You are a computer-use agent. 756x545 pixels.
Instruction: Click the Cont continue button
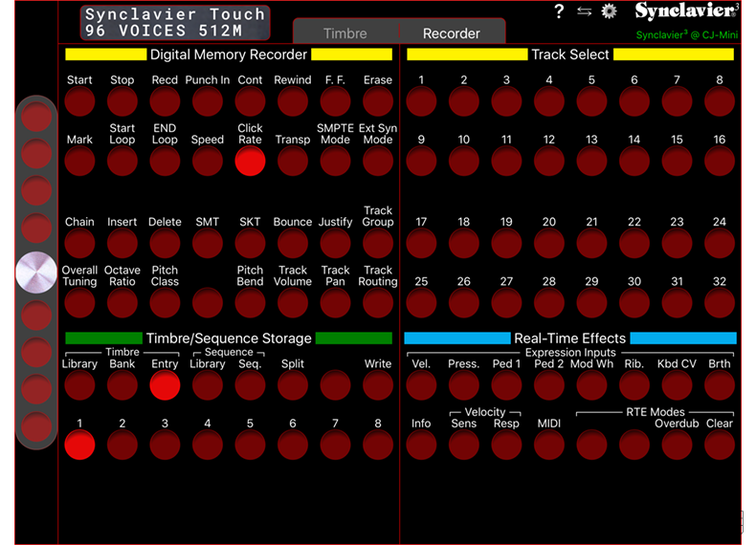(250, 100)
